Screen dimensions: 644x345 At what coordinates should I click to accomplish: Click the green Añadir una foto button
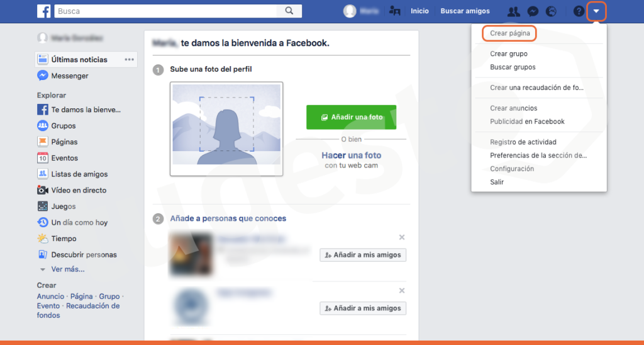(x=351, y=117)
